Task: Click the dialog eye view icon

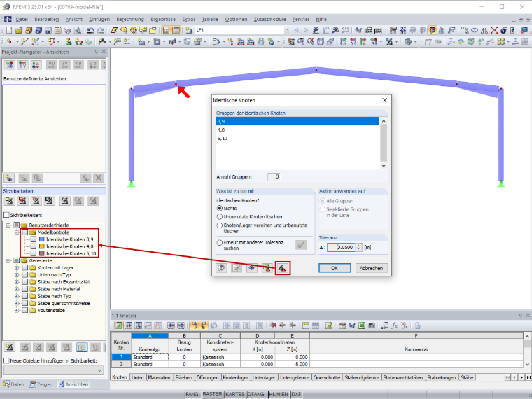Action: pyautogui.click(x=252, y=268)
